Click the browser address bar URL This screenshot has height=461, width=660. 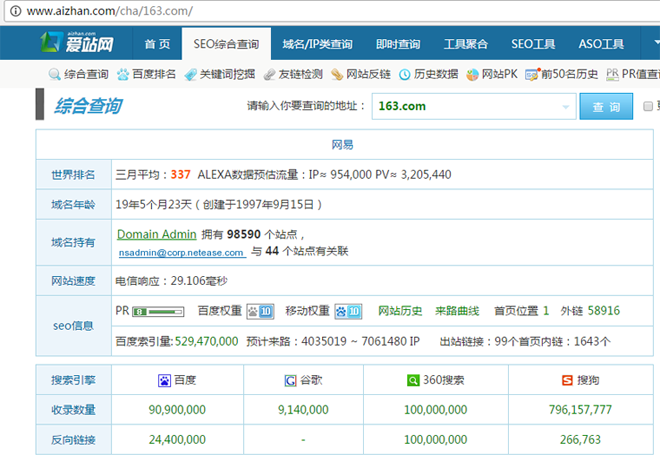[110, 11]
